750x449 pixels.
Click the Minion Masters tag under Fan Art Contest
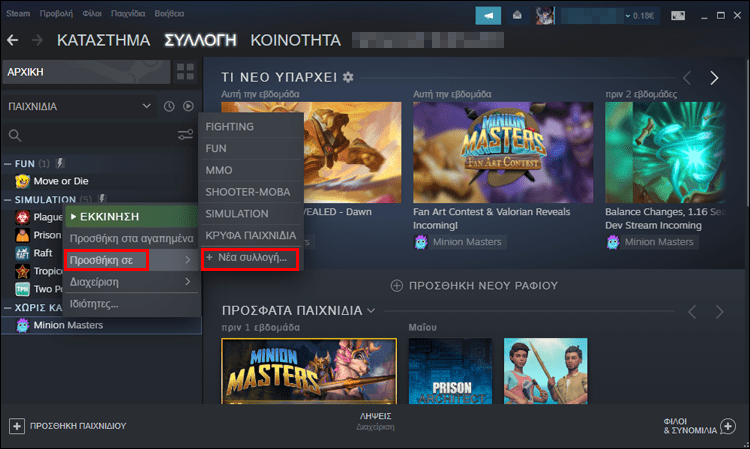[x=460, y=242]
